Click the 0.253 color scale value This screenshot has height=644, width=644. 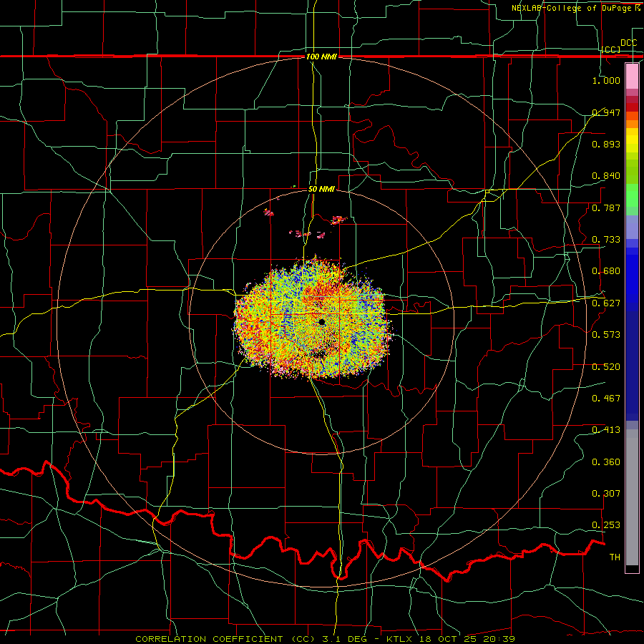pos(606,525)
